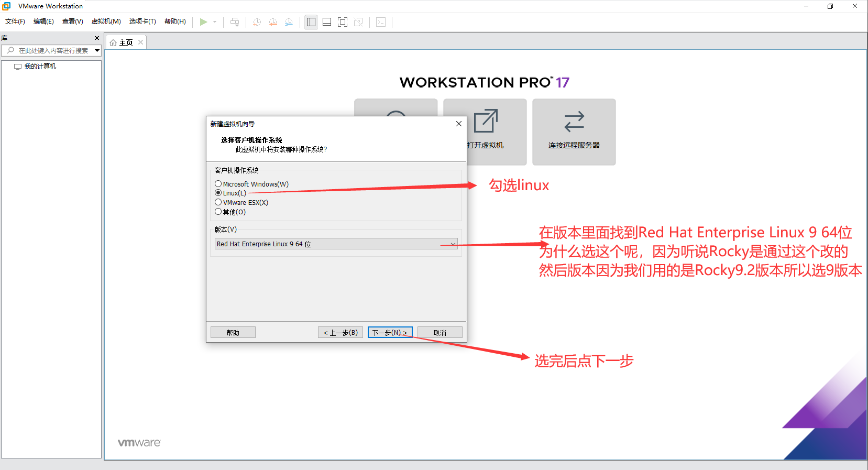
Task: Select VMware ESX(X) radio button
Action: 218,202
